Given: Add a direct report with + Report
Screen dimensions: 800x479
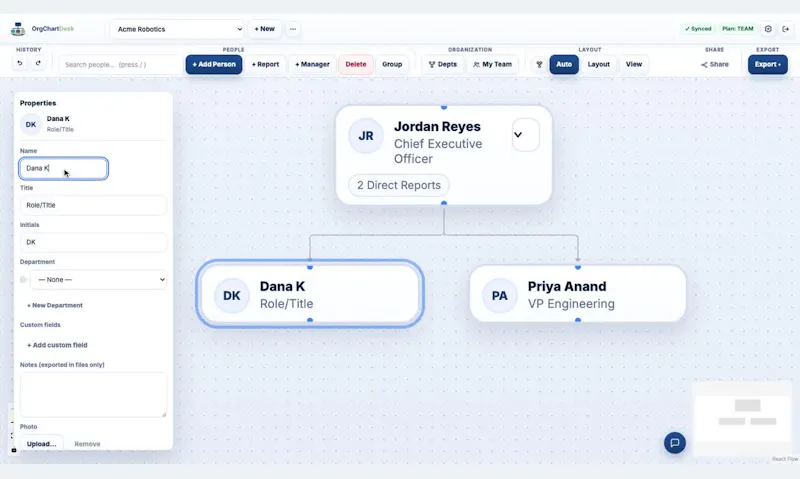Looking at the screenshot, I should click(x=265, y=64).
